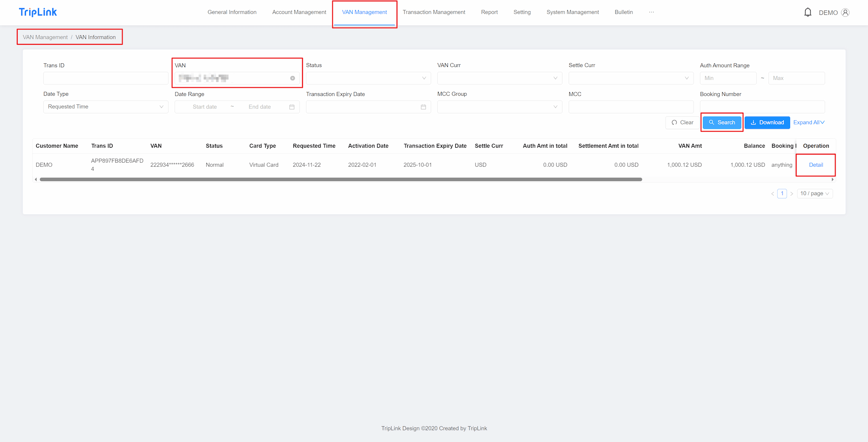Open Detail for the DEMO row
This screenshot has height=442, width=868.
816,165
